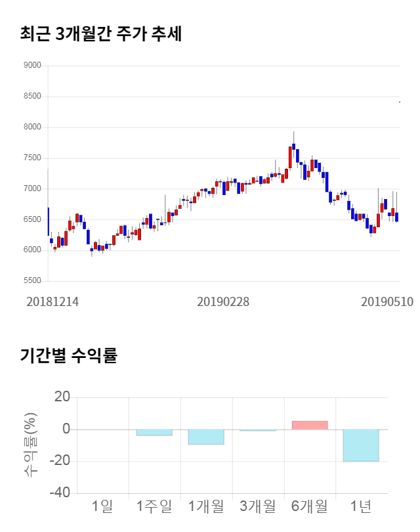
Task: Click the 6개월 x-axis label
Action: tap(309, 506)
